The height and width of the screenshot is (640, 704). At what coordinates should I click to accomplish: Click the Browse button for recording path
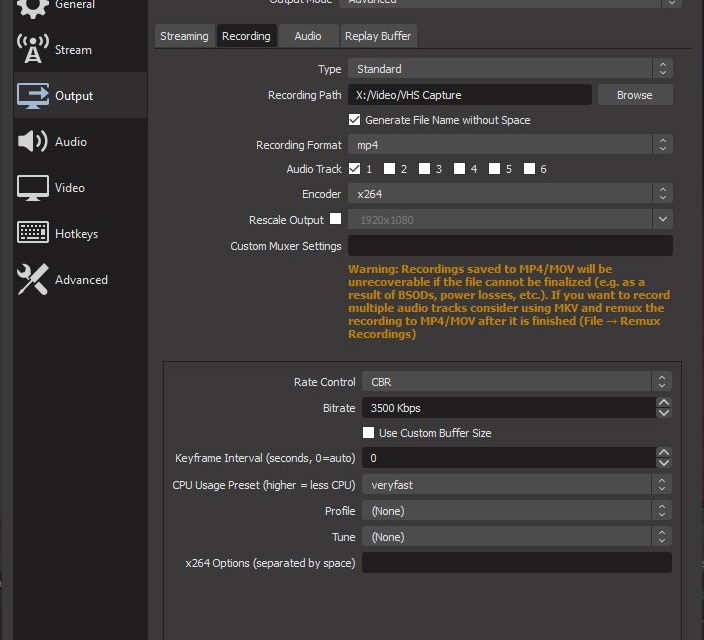634,95
